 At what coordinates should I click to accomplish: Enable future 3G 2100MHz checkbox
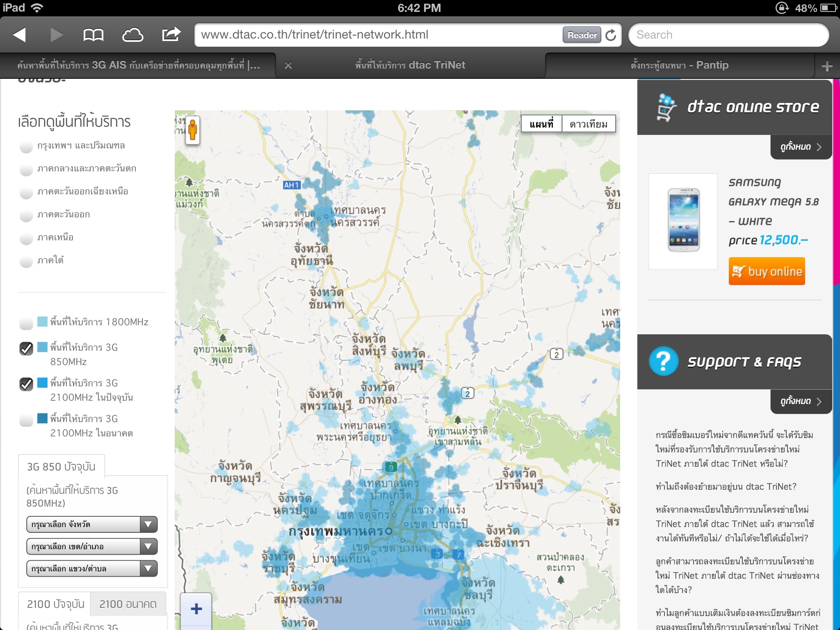coord(26,420)
